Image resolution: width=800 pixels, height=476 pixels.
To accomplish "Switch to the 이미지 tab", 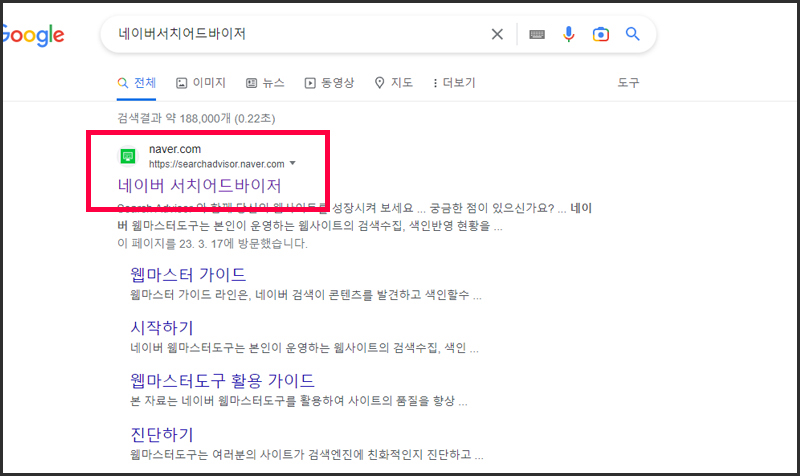I will coord(201,83).
